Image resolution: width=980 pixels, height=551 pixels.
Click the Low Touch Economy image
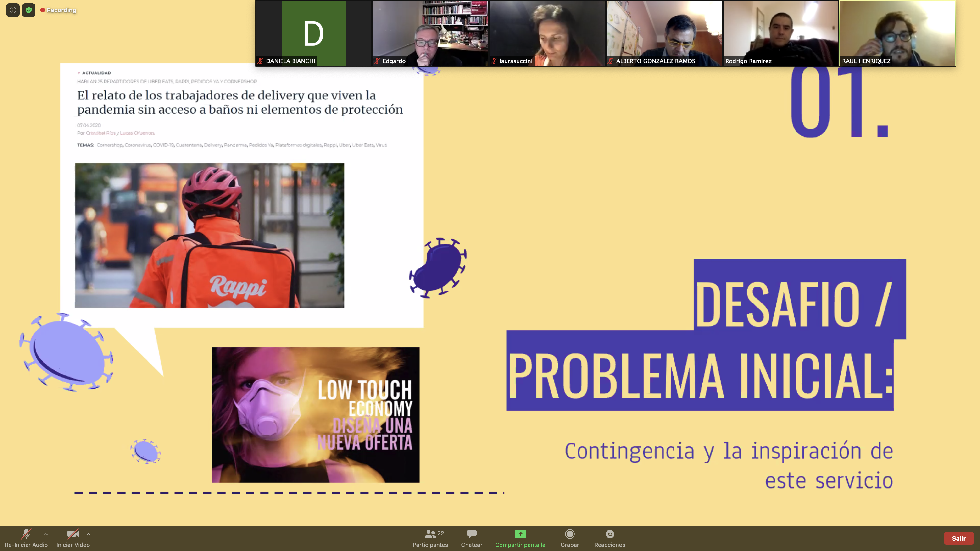click(315, 414)
